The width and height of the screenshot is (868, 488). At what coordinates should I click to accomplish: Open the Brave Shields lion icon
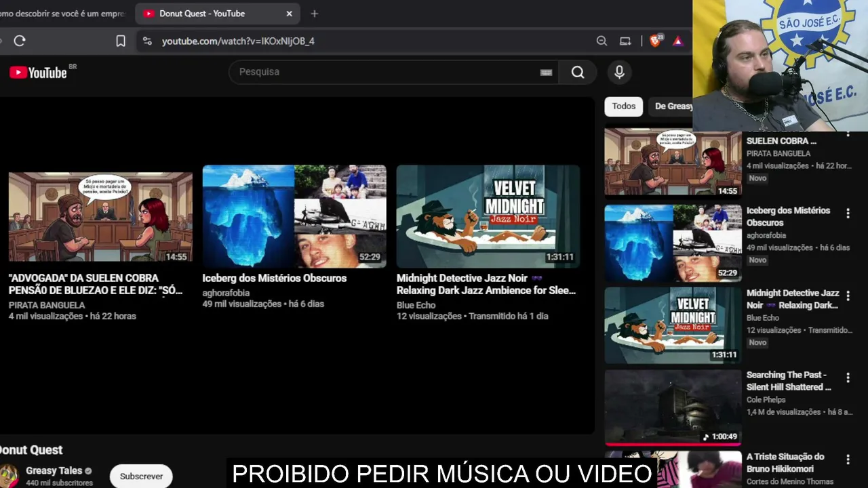(x=655, y=41)
